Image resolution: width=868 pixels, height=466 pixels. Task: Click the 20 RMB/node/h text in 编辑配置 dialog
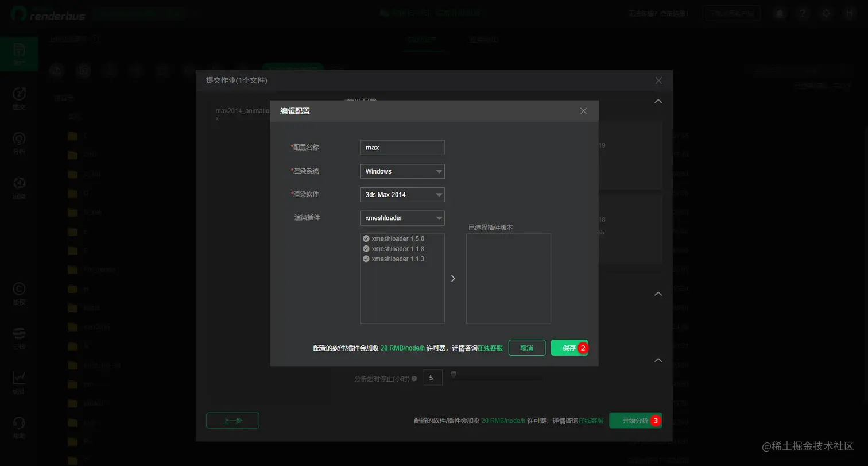[x=402, y=348]
